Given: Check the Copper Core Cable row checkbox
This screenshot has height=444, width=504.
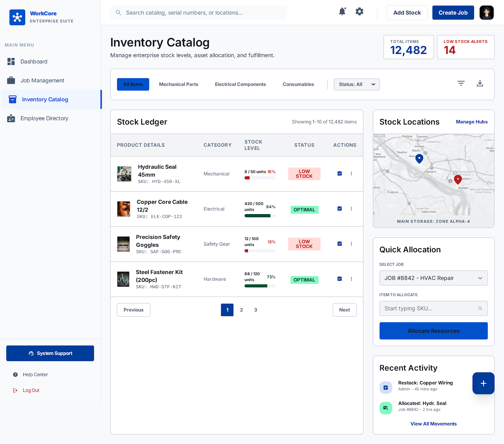Looking at the screenshot, I should [x=339, y=208].
